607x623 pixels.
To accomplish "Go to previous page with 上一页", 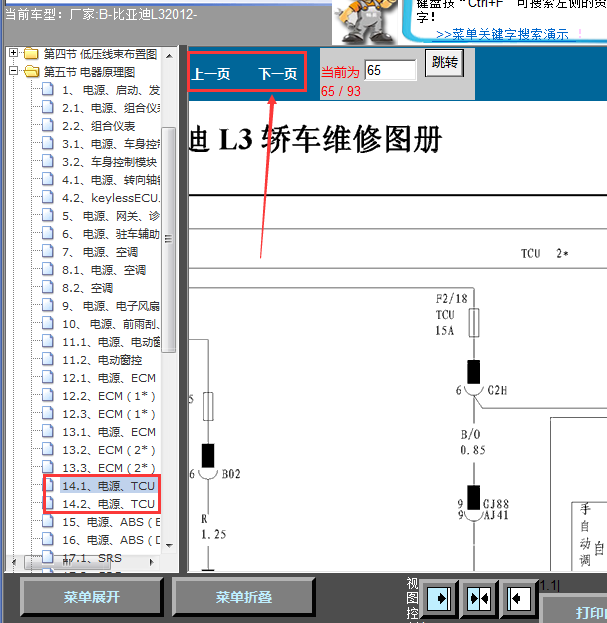I will [x=211, y=74].
